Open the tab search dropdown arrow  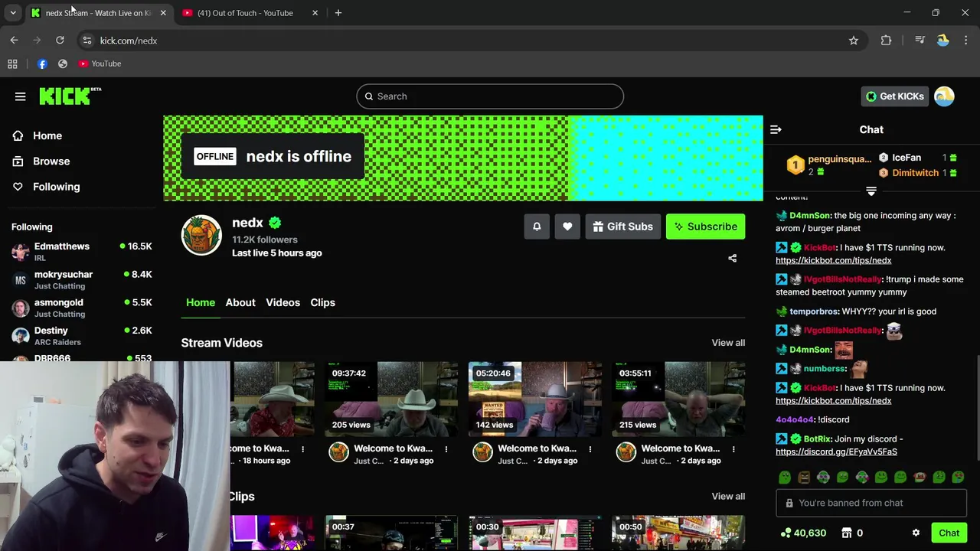pos(13,13)
